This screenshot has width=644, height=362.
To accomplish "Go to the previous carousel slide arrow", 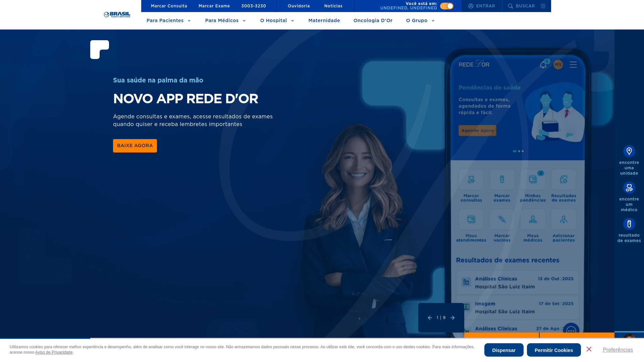I will (x=430, y=318).
